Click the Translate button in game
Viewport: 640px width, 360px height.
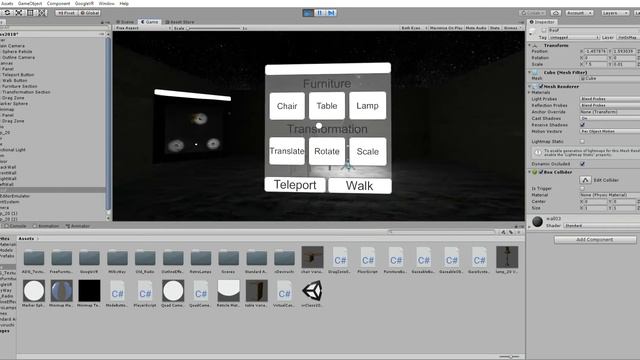pos(287,151)
